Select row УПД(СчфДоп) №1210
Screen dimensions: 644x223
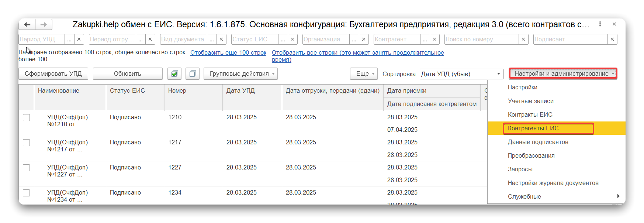click(x=67, y=121)
